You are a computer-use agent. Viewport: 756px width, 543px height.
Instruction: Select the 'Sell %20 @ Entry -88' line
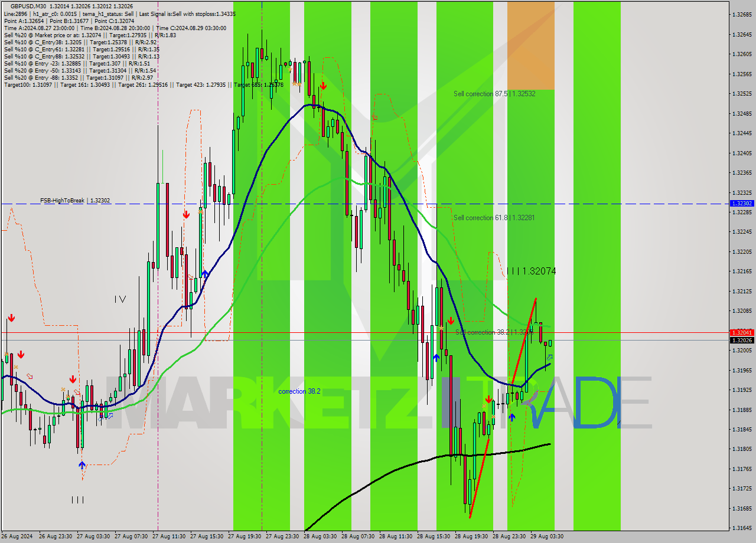click(x=79, y=78)
